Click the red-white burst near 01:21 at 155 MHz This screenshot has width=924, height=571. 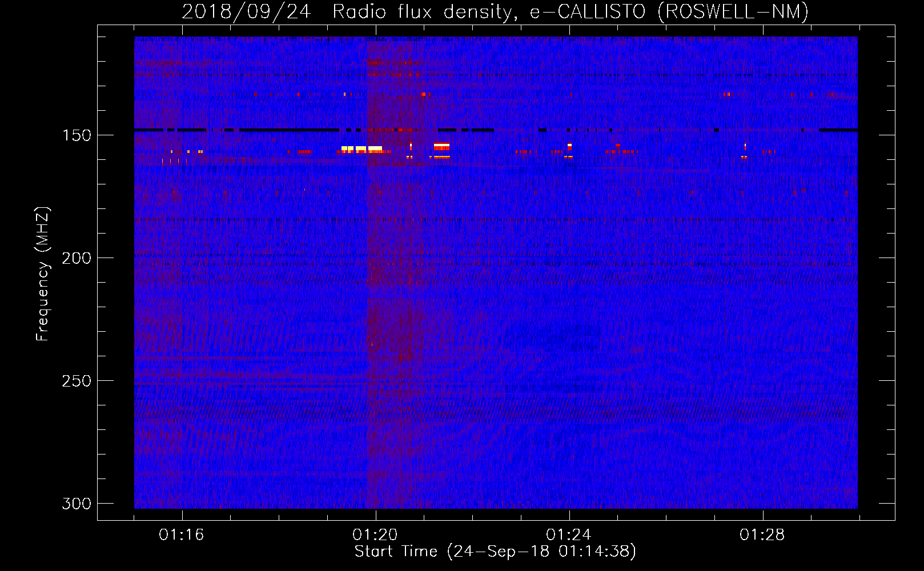coord(441,147)
